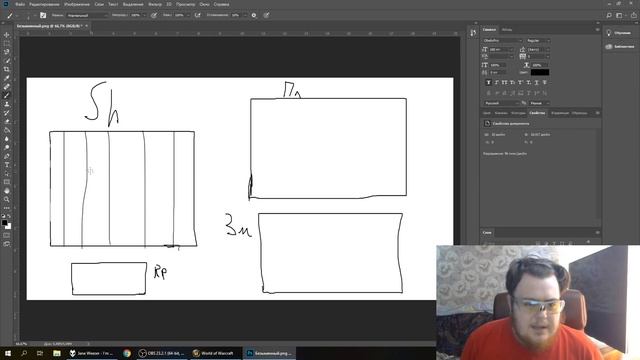
Task: Toggle Faux Italic in Character panel
Action: [x=496, y=82]
